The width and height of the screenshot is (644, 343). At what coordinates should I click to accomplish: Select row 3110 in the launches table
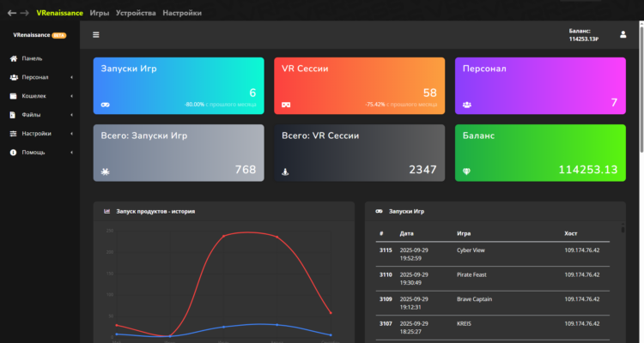493,279
